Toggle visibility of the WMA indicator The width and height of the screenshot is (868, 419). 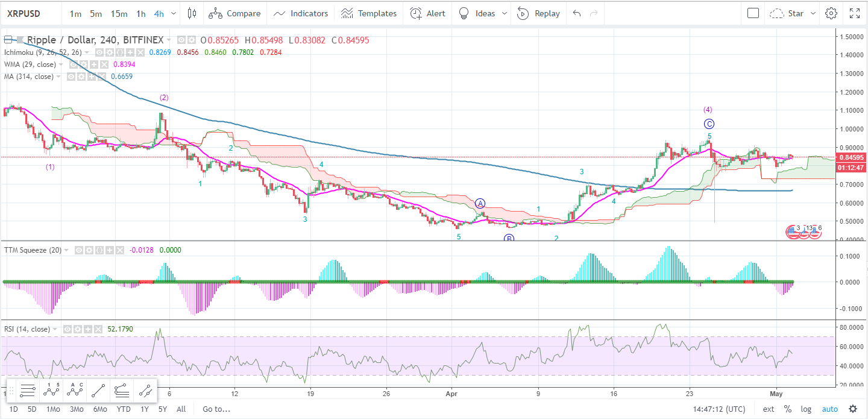click(74, 65)
